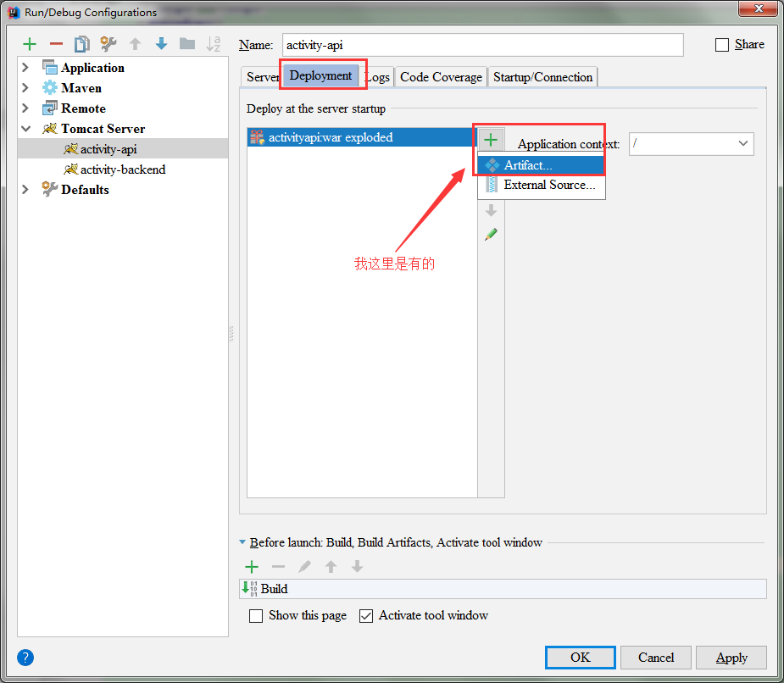Select Defaults tree item label
The width and height of the screenshot is (784, 683).
click(x=85, y=190)
